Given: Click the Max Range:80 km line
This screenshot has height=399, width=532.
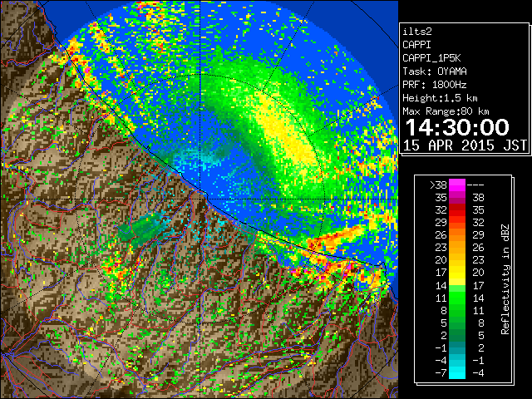Looking at the screenshot, I should click(x=446, y=111).
